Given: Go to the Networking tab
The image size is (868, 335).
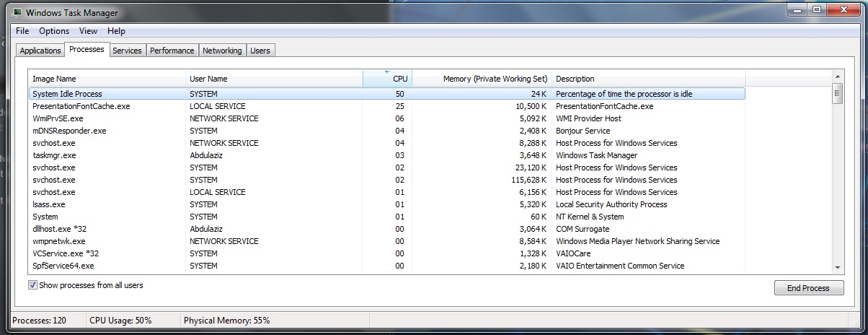Looking at the screenshot, I should click(222, 51).
